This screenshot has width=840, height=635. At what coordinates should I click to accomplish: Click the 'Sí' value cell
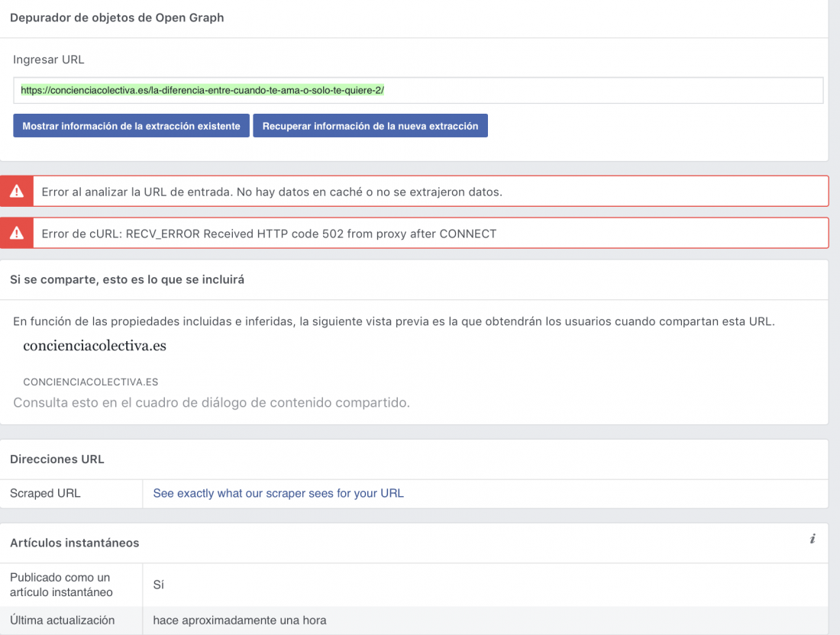click(x=159, y=585)
